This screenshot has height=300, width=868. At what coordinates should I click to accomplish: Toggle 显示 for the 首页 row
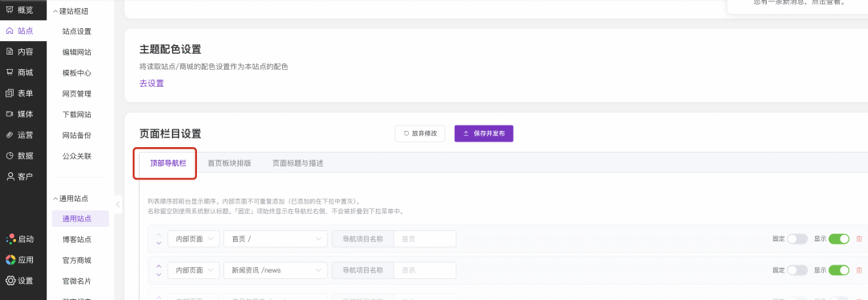coord(838,239)
